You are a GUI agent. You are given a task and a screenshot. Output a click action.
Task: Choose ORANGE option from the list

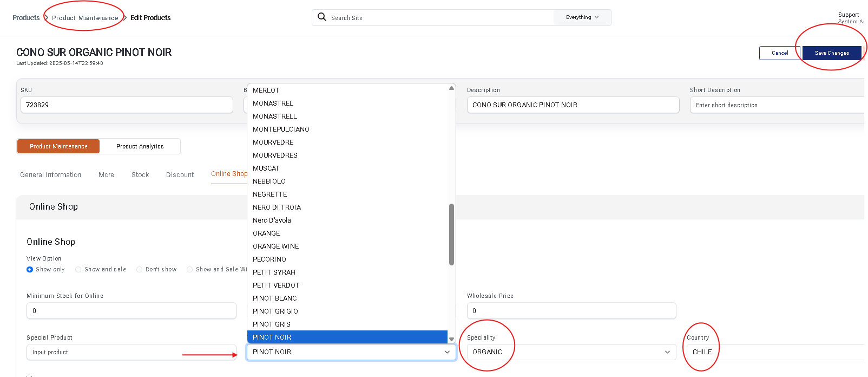(x=347, y=233)
